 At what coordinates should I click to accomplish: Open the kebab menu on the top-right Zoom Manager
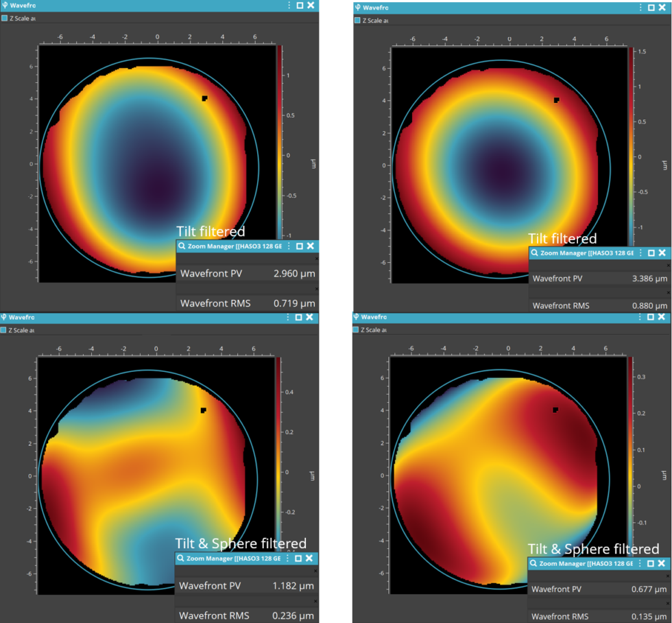pos(642,252)
